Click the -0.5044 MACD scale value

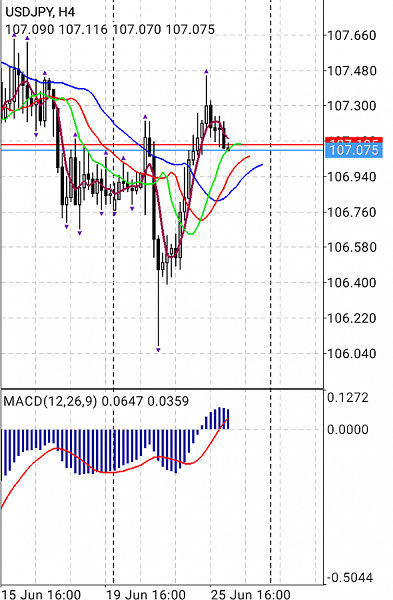click(x=349, y=577)
